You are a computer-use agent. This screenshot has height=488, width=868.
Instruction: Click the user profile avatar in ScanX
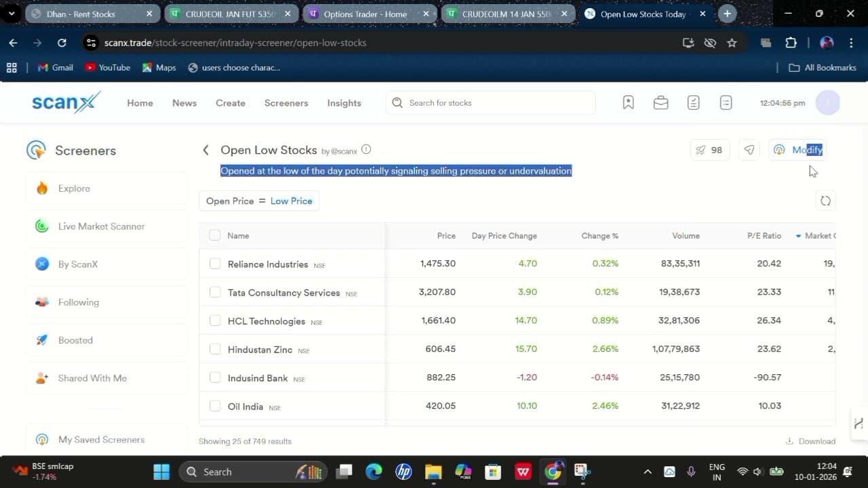tap(827, 103)
